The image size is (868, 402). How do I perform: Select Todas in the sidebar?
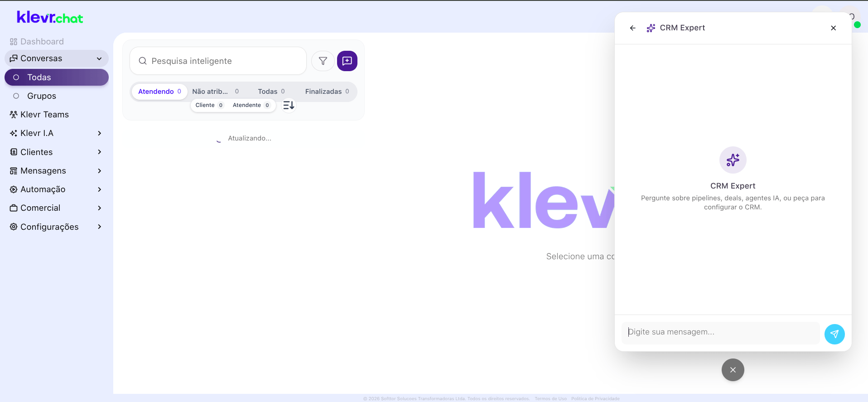click(57, 77)
